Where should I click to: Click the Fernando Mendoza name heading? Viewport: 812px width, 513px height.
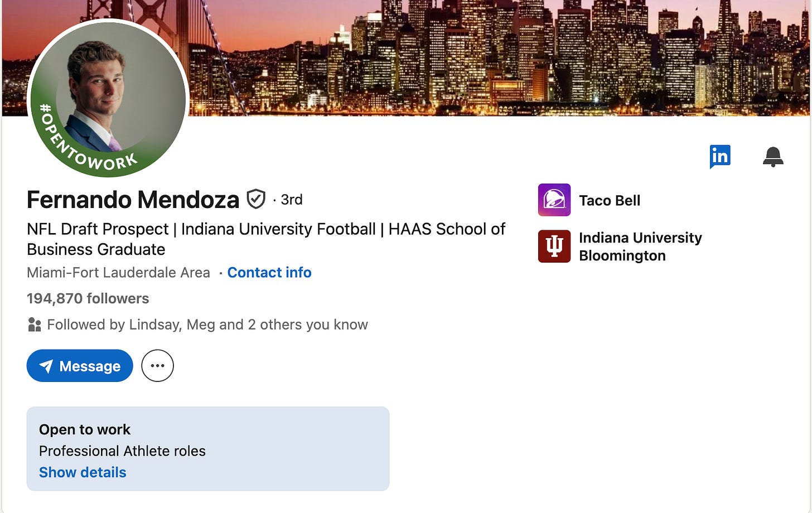[x=133, y=200]
